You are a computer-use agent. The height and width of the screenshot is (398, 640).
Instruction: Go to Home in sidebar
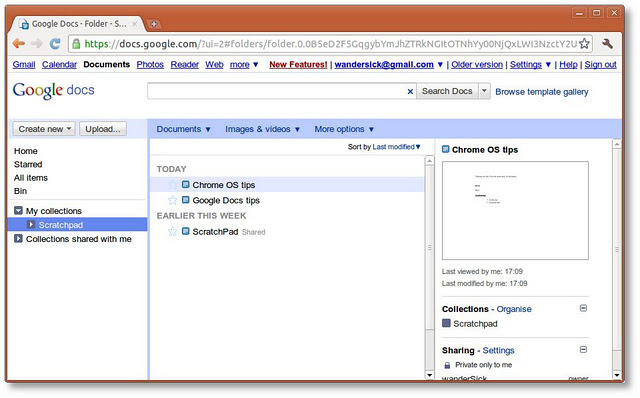[26, 151]
